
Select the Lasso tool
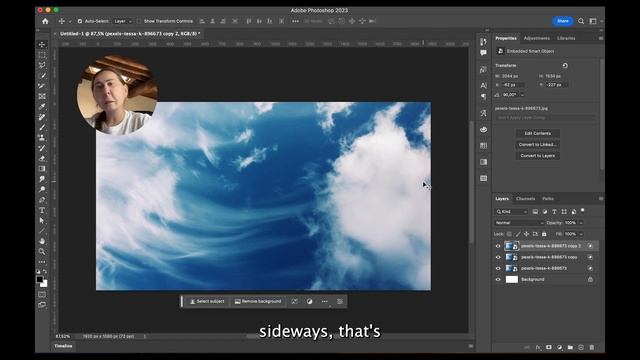click(42, 65)
